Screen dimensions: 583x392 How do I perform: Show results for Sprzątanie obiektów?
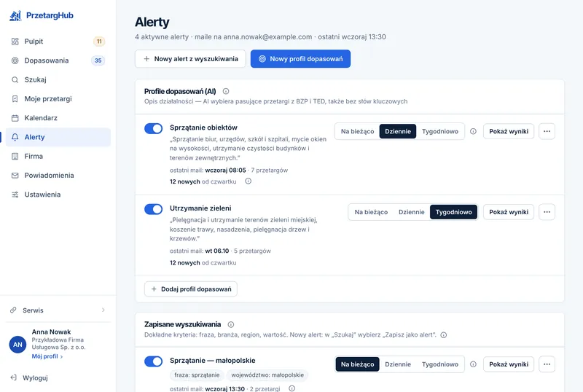click(x=509, y=131)
